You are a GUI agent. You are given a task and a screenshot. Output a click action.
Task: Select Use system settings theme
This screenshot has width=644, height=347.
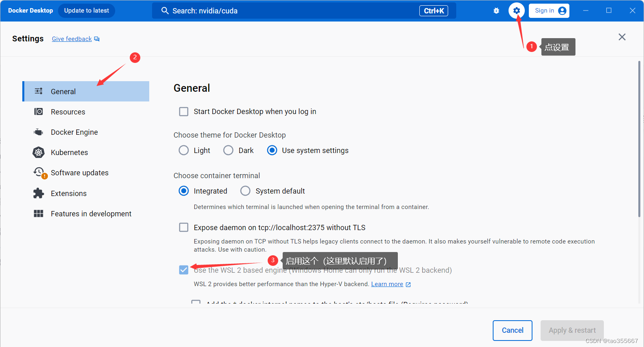pos(272,150)
